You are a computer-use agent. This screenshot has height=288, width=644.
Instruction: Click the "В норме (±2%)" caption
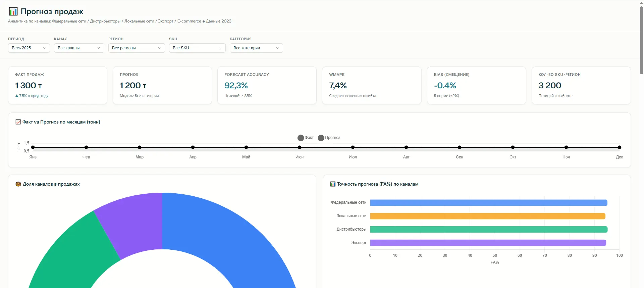click(446, 96)
